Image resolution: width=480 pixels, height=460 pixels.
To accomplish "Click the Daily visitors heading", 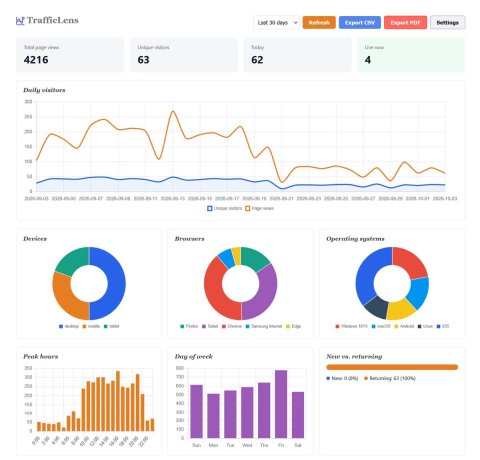I will [x=44, y=90].
